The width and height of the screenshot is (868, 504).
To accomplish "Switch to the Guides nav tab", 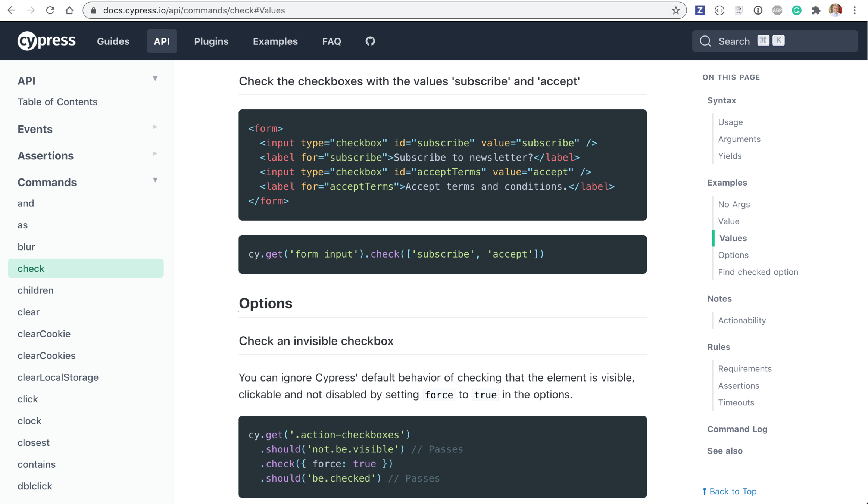I will point(113,41).
